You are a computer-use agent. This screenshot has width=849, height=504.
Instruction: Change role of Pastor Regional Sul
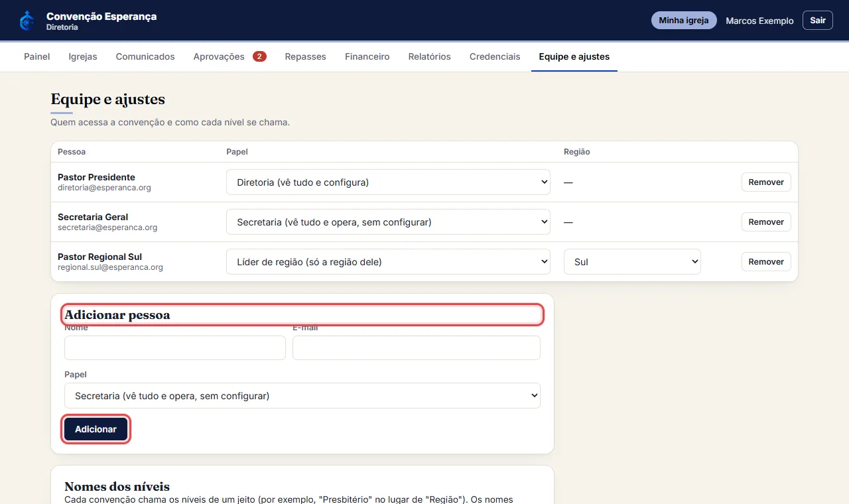coord(389,261)
